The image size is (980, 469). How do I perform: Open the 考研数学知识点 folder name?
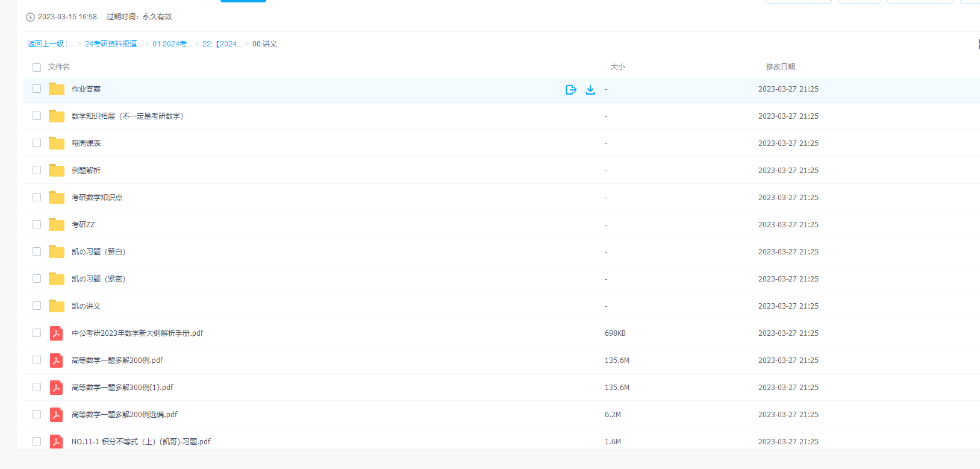click(x=97, y=198)
